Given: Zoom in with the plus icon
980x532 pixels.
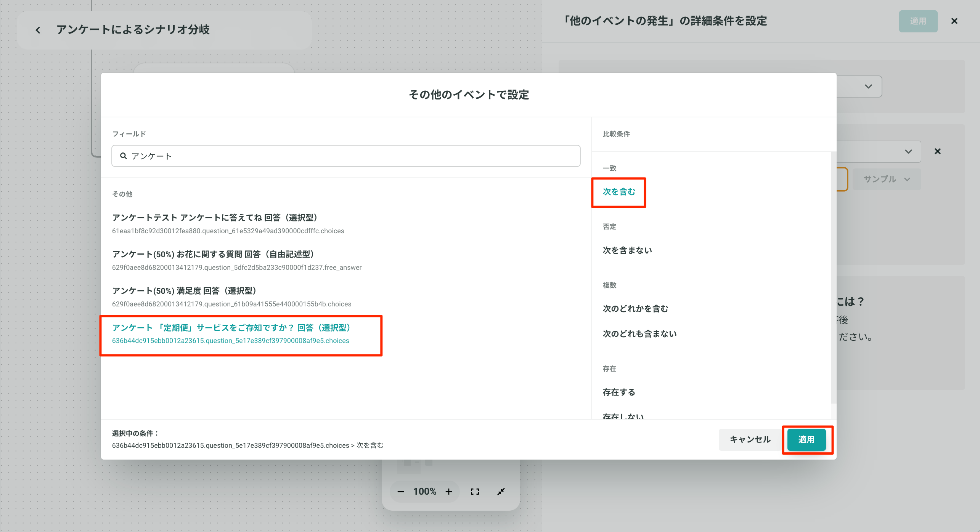Looking at the screenshot, I should pos(449,492).
